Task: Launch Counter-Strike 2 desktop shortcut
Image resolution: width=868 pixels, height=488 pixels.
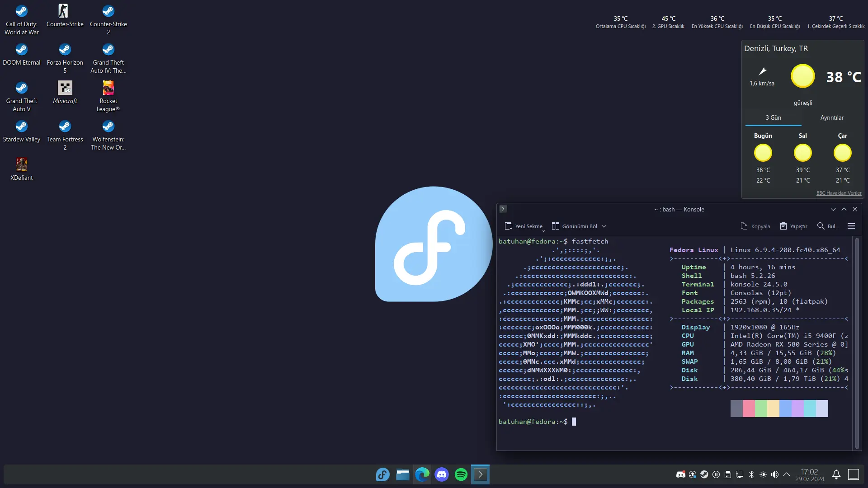Action: 108,20
